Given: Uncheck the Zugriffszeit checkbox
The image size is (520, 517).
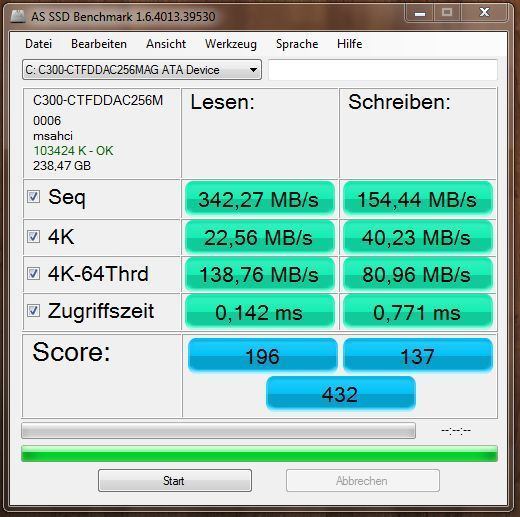Looking at the screenshot, I should [x=33, y=311].
